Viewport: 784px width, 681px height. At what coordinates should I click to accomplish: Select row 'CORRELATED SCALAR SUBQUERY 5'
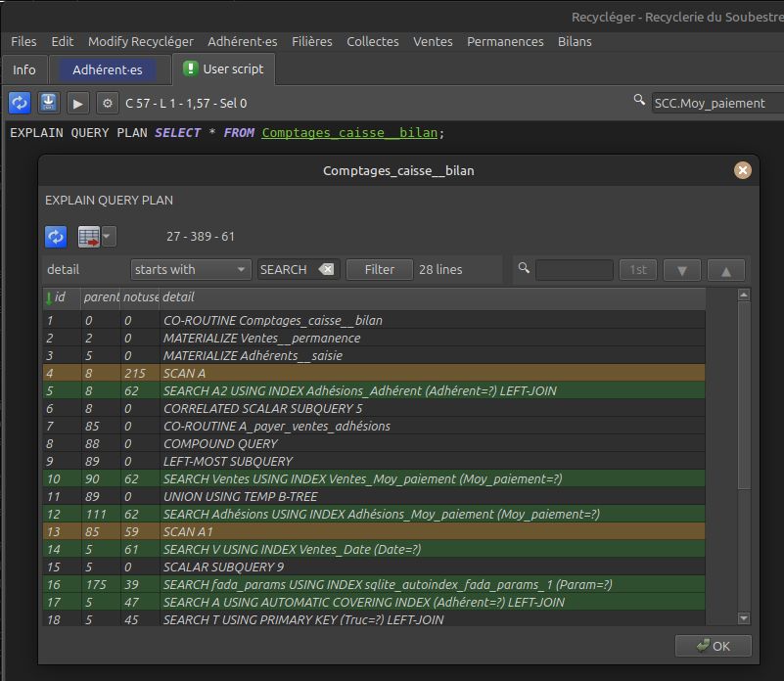tap(374, 408)
